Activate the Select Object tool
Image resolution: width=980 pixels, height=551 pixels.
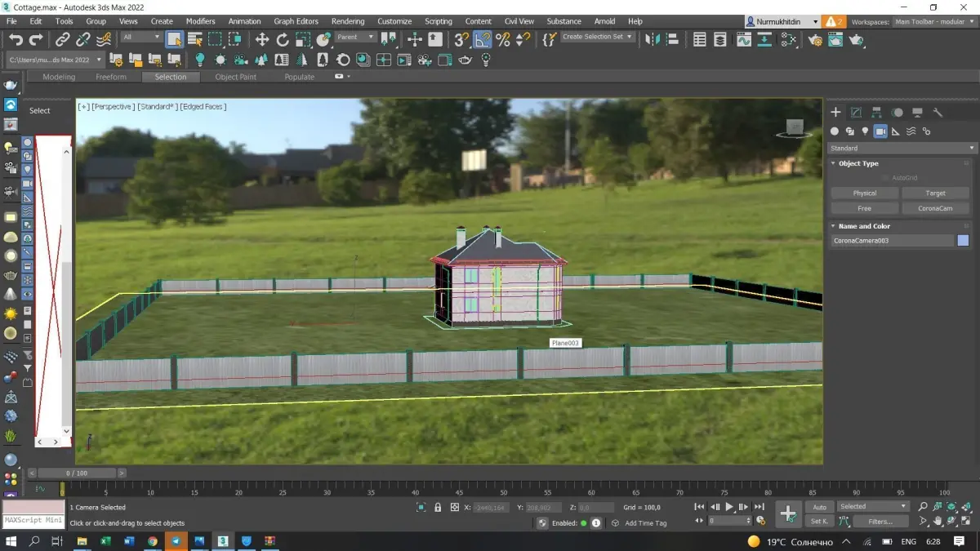point(175,39)
